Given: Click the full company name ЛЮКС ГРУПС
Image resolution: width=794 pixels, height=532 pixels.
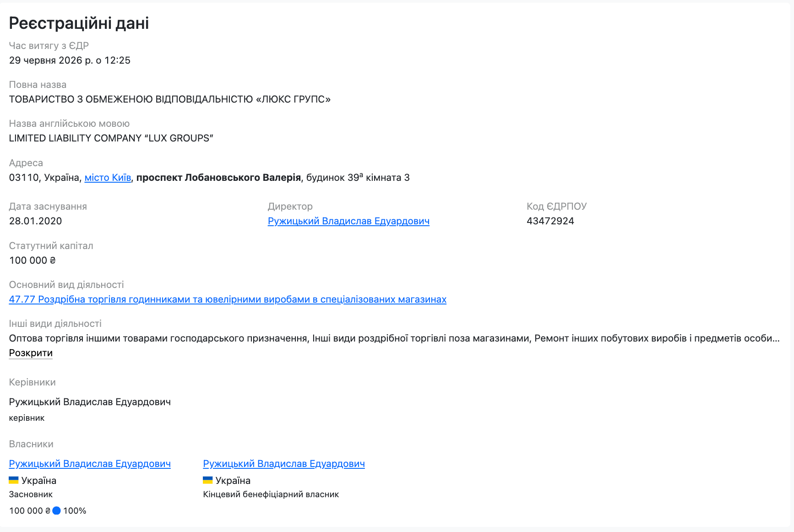Looking at the screenshot, I should (x=170, y=99).
